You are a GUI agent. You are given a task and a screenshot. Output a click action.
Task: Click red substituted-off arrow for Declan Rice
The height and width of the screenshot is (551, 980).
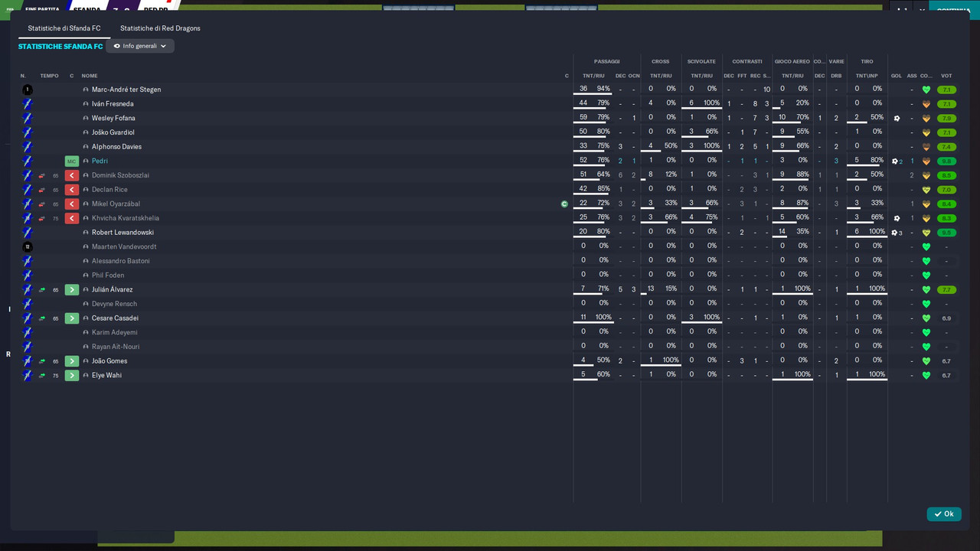click(72, 190)
